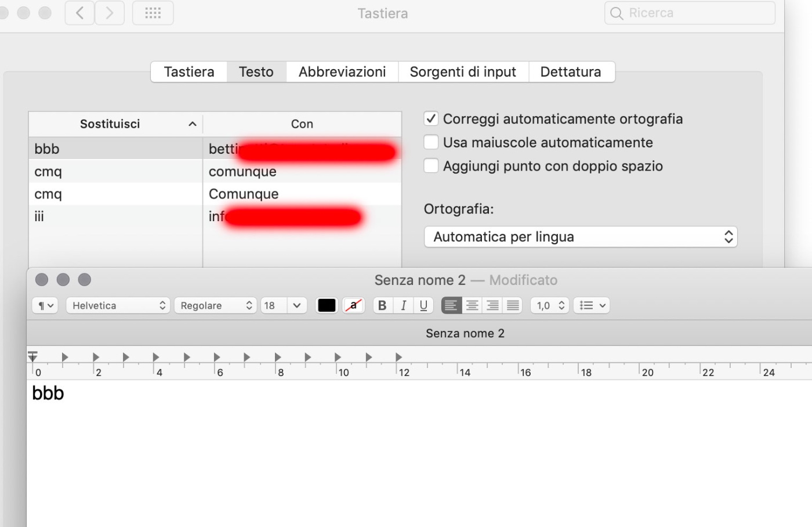The width and height of the screenshot is (812, 527).
Task: Open the Dettatura tab
Action: click(x=571, y=72)
